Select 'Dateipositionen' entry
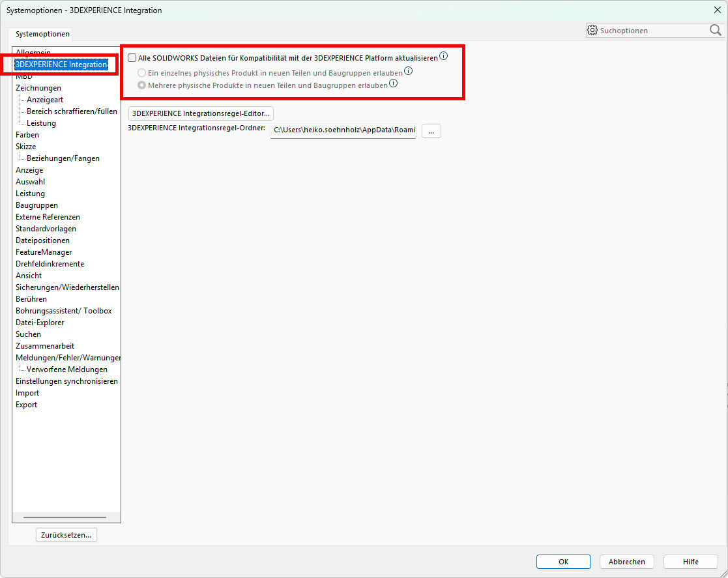The height and width of the screenshot is (578, 728). click(x=42, y=240)
